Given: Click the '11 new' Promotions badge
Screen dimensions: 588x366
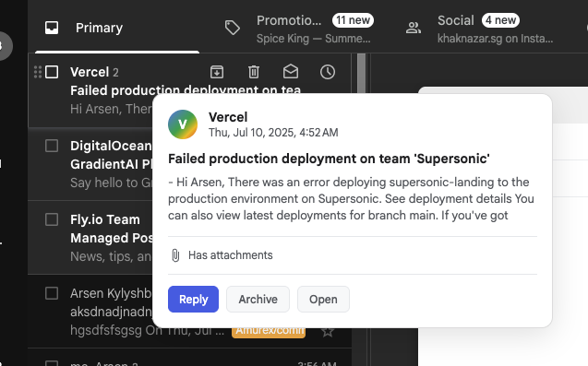Looking at the screenshot, I should pyautogui.click(x=353, y=20).
